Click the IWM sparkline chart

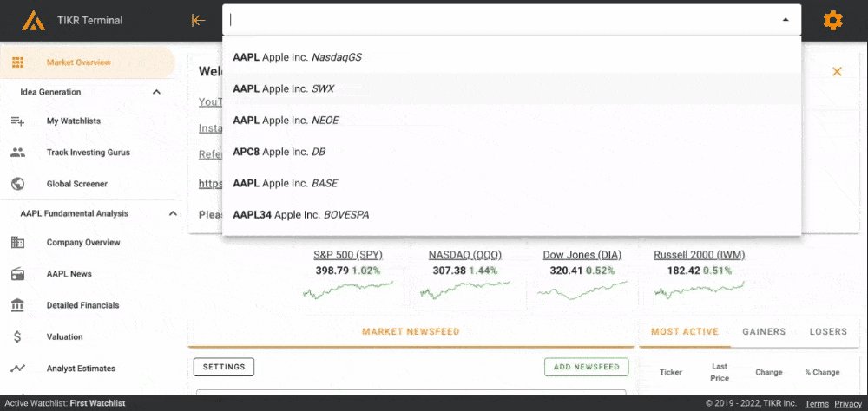[x=699, y=290]
